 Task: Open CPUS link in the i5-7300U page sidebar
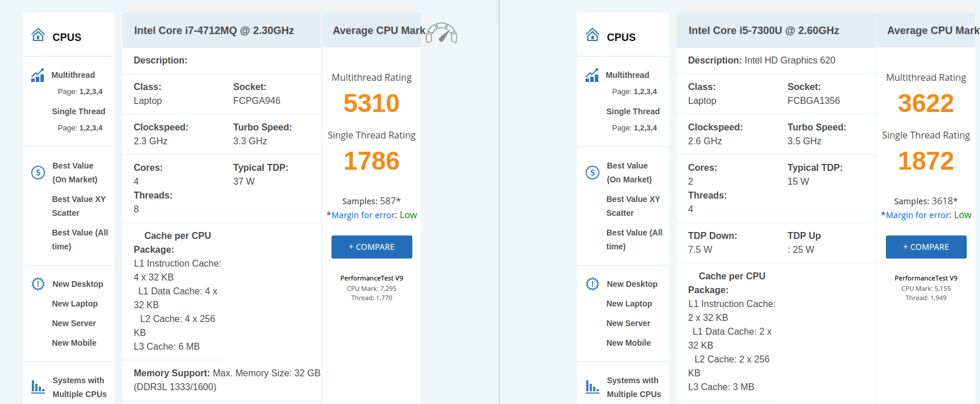[621, 38]
